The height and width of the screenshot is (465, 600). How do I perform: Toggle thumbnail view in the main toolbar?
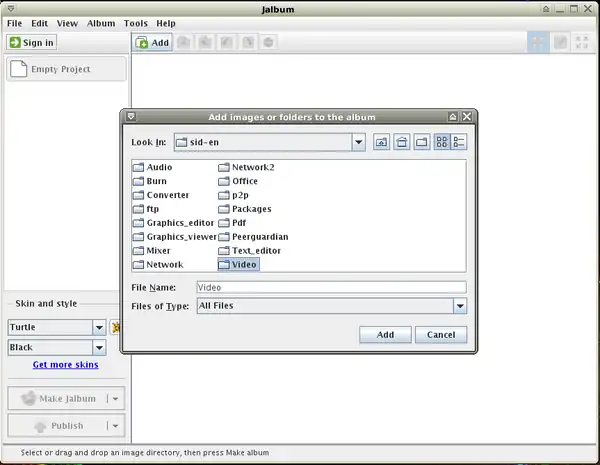pyautogui.click(x=538, y=42)
